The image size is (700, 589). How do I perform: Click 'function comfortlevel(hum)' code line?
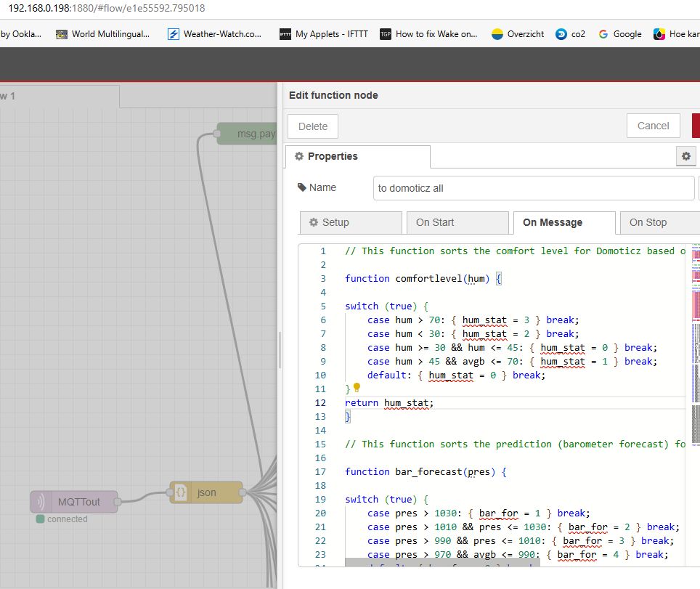pyautogui.click(x=423, y=279)
